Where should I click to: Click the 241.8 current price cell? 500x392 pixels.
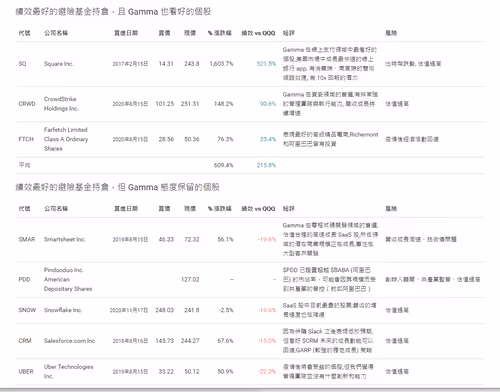click(192, 310)
